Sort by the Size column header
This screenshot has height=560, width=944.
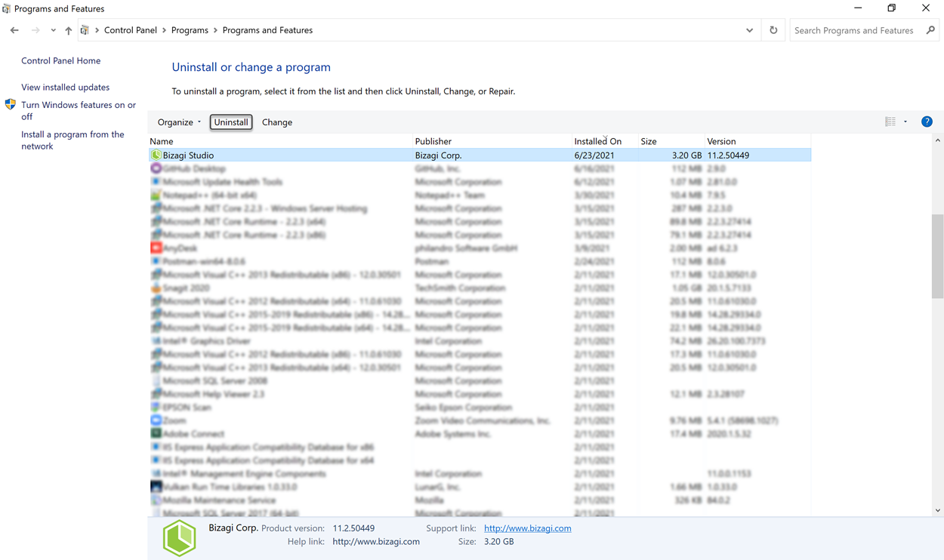pyautogui.click(x=671, y=141)
